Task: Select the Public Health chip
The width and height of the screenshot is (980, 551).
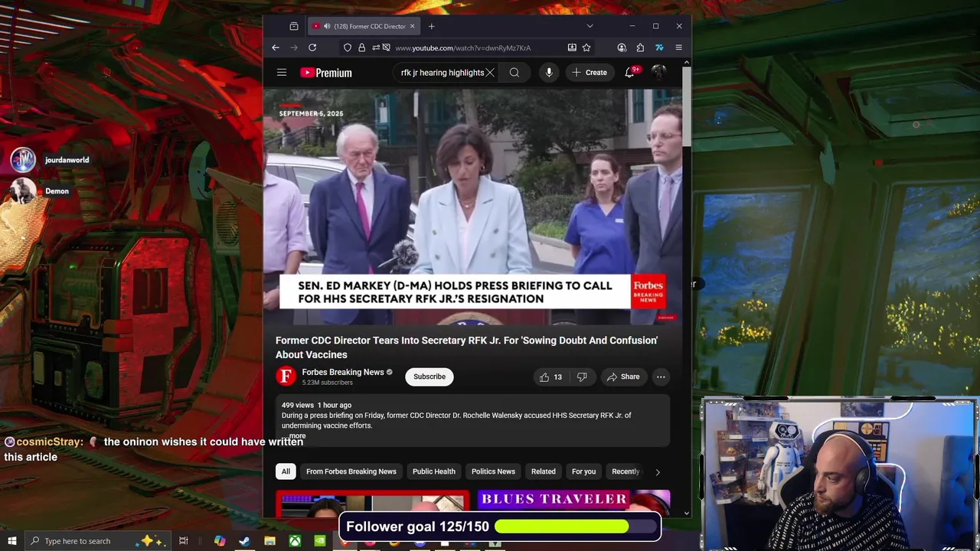Action: (434, 471)
